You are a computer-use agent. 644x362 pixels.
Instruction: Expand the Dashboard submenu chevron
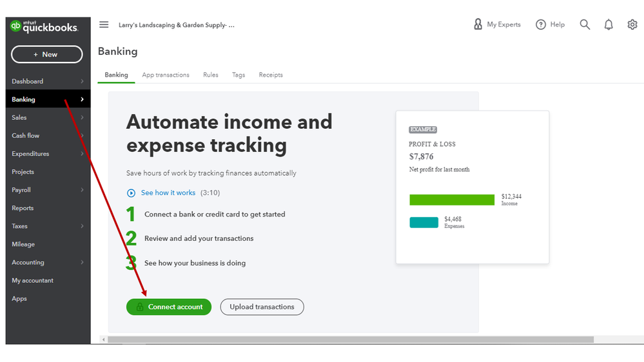pyautogui.click(x=82, y=81)
